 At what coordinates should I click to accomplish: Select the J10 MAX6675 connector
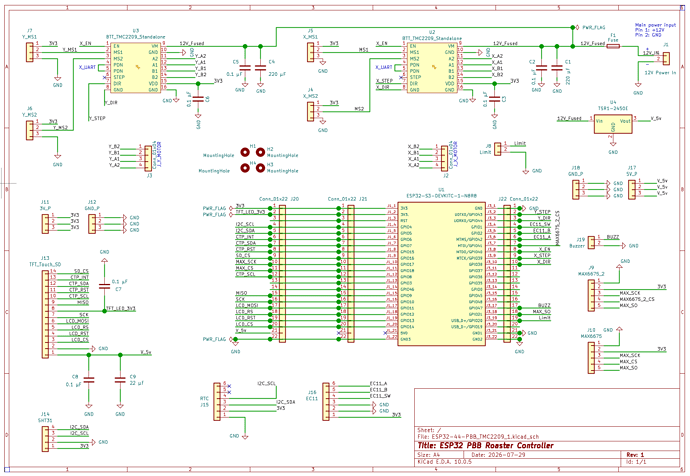point(591,358)
